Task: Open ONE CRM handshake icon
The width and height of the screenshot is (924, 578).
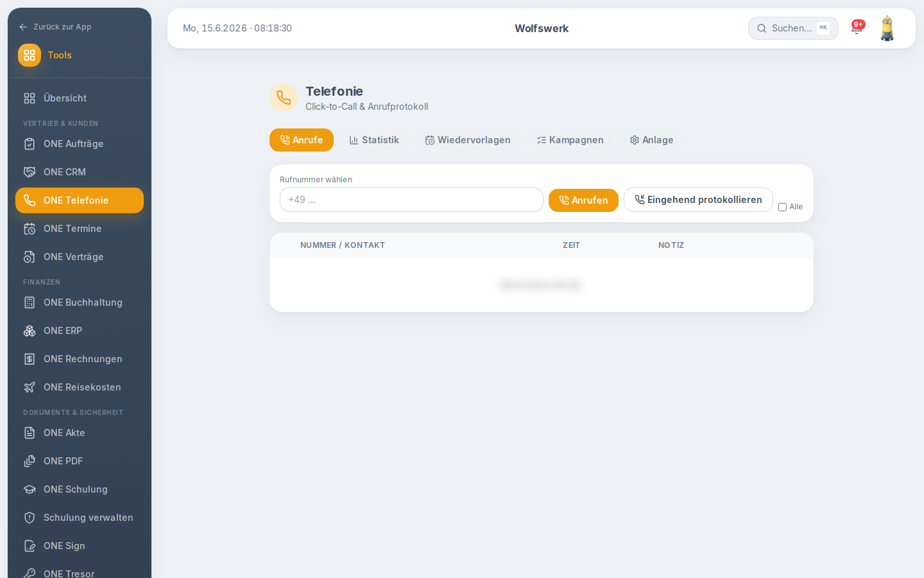Action: click(30, 172)
